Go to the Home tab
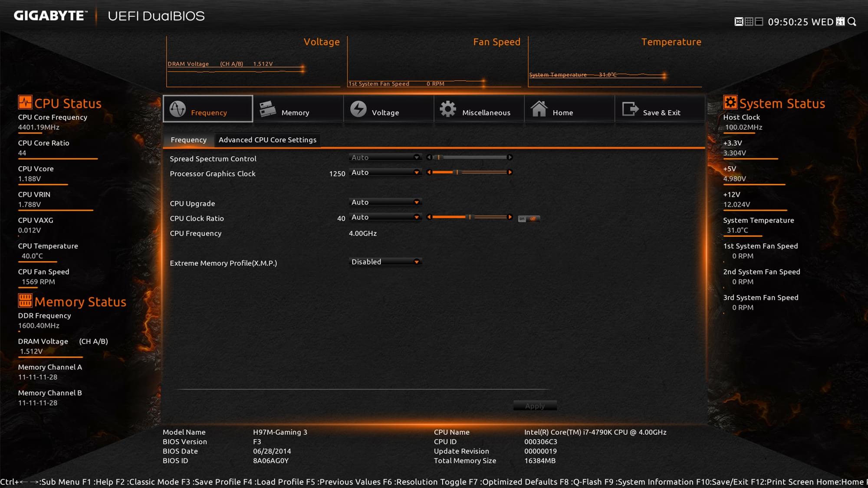The width and height of the screenshot is (868, 488). (x=569, y=108)
